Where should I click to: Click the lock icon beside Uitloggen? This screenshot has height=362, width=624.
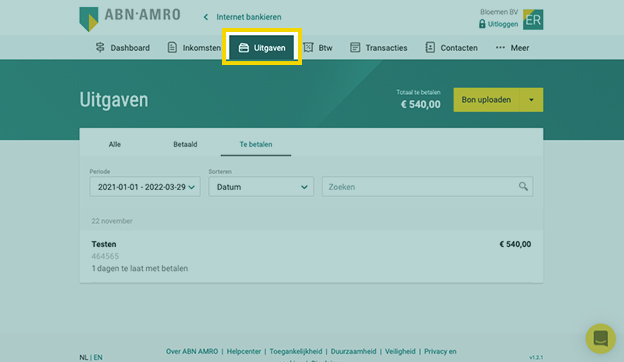click(482, 24)
